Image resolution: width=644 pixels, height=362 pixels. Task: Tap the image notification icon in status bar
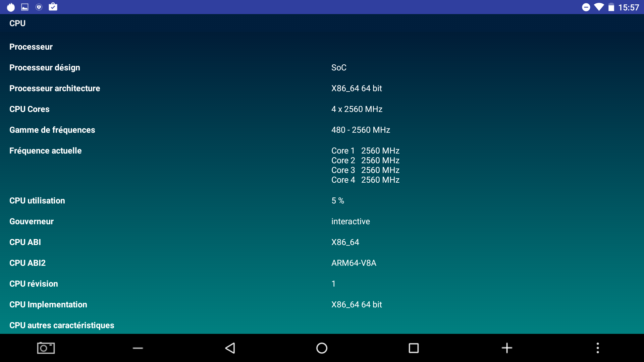(x=25, y=7)
